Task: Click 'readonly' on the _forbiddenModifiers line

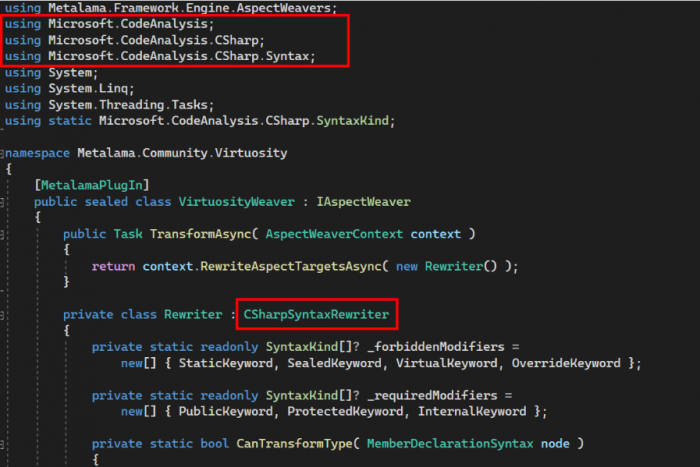Action: [229, 346]
